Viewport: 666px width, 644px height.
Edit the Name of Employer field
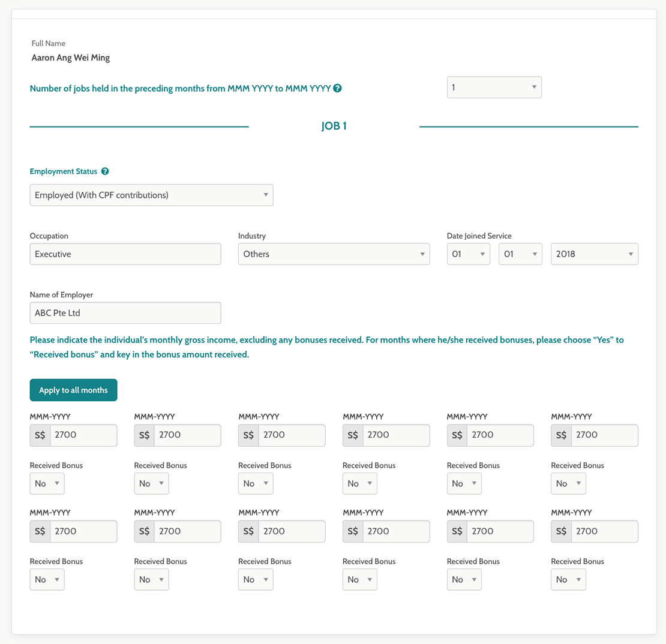click(x=125, y=312)
